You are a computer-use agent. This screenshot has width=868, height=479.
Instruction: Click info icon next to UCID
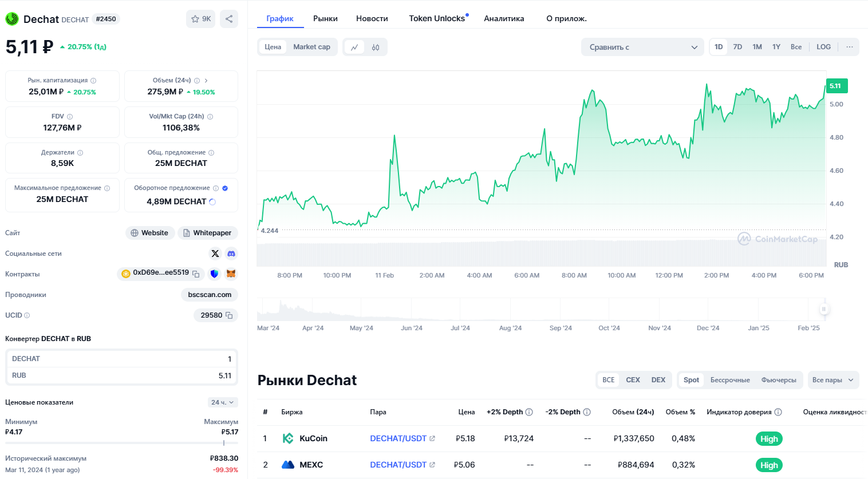pos(27,315)
